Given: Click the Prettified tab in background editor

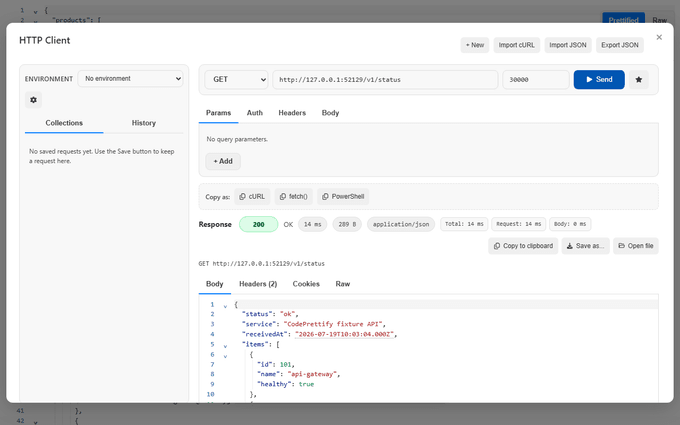Looking at the screenshot, I should [x=623, y=20].
